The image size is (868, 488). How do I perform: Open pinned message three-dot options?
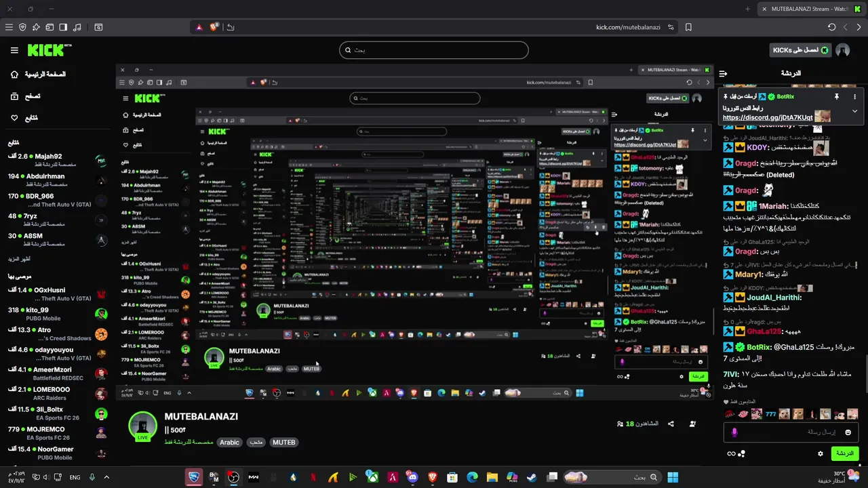pos(854,97)
